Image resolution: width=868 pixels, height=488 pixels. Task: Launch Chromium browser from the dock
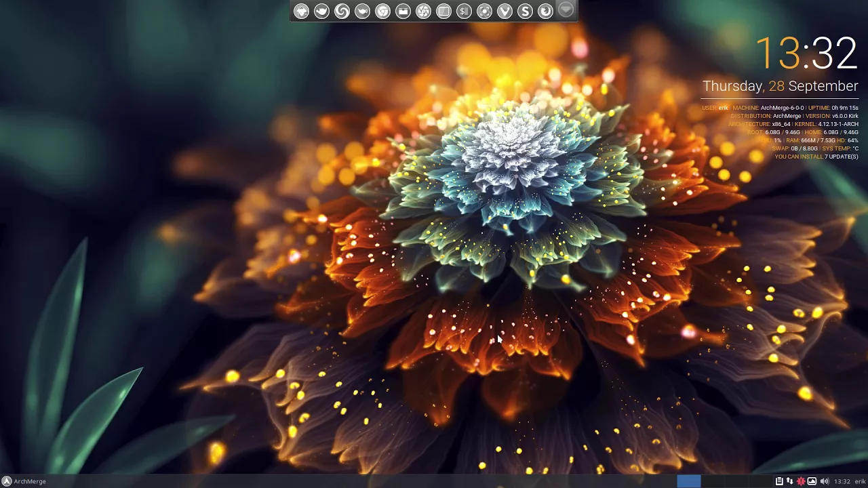click(382, 11)
